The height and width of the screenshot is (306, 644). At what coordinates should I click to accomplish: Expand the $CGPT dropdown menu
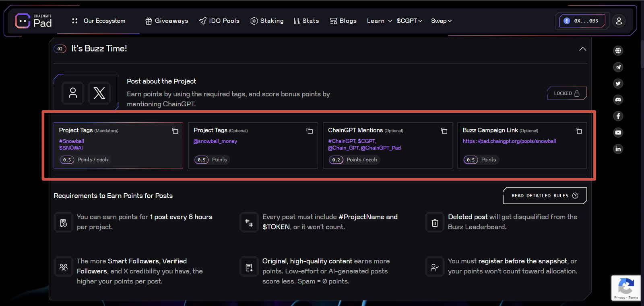[x=409, y=21]
